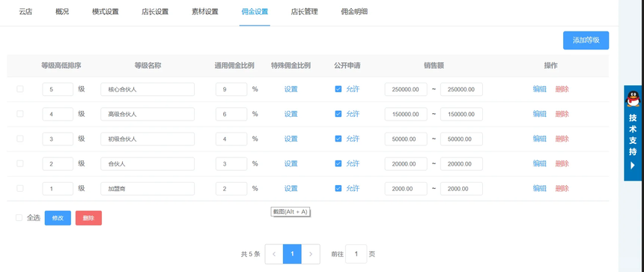Uncheck 允许 for 高级合伙人 level

coord(338,114)
